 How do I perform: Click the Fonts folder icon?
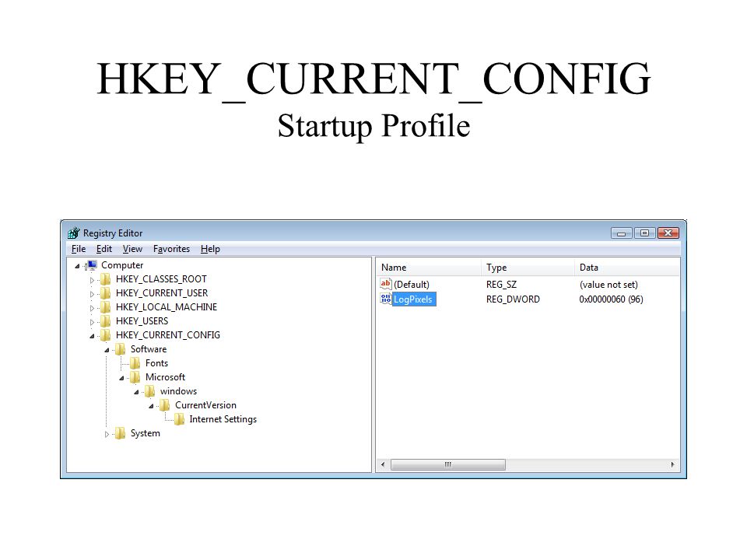coord(135,363)
